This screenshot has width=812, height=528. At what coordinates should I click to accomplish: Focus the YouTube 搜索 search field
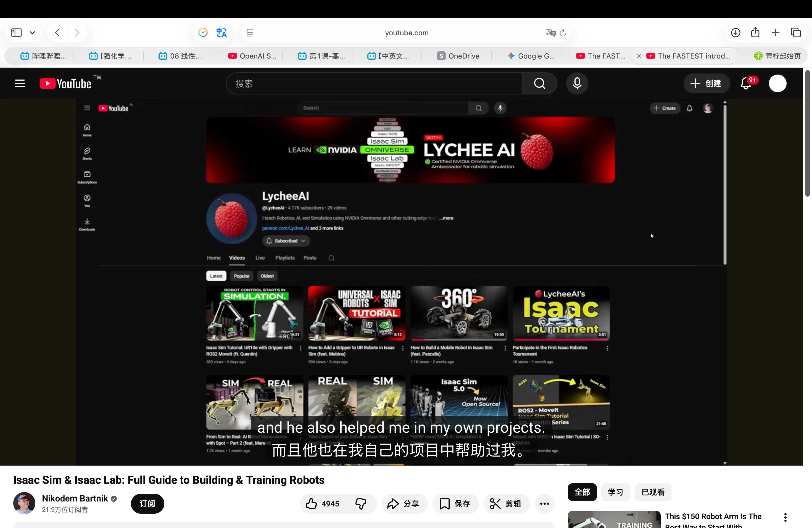click(x=374, y=84)
